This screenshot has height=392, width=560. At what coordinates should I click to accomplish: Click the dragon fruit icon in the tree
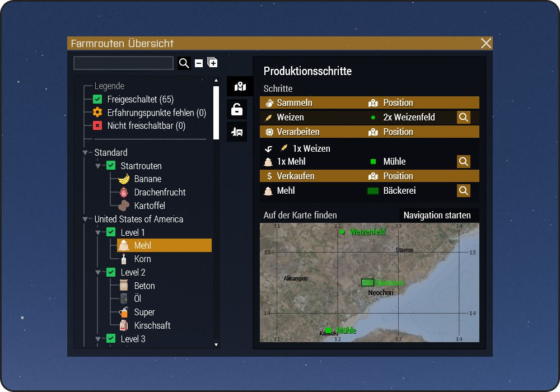pyautogui.click(x=124, y=193)
